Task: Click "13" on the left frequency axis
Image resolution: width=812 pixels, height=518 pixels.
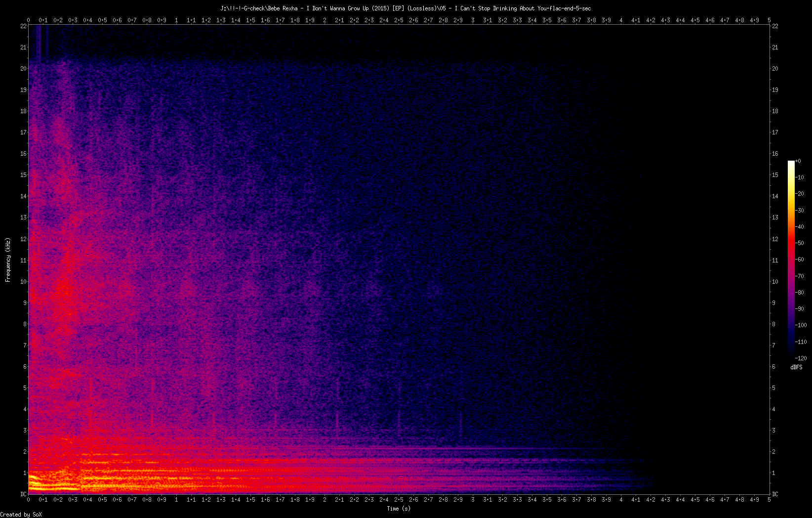Action: [x=23, y=217]
